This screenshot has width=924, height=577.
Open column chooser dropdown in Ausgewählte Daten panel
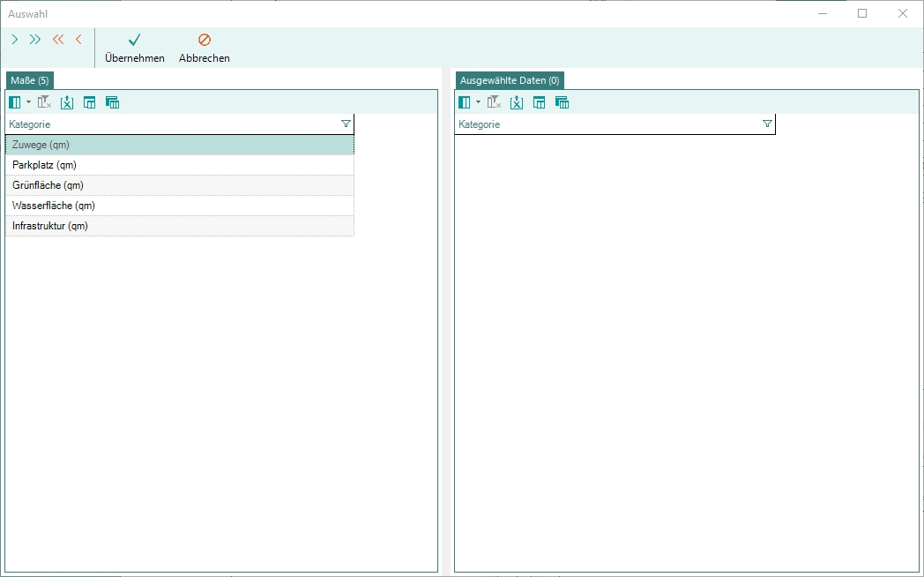[x=477, y=102]
